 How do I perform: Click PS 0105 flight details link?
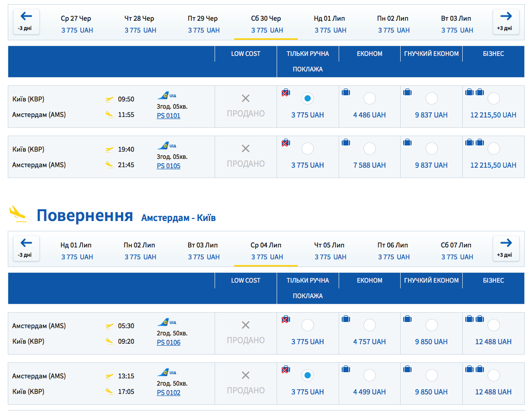pos(169,166)
